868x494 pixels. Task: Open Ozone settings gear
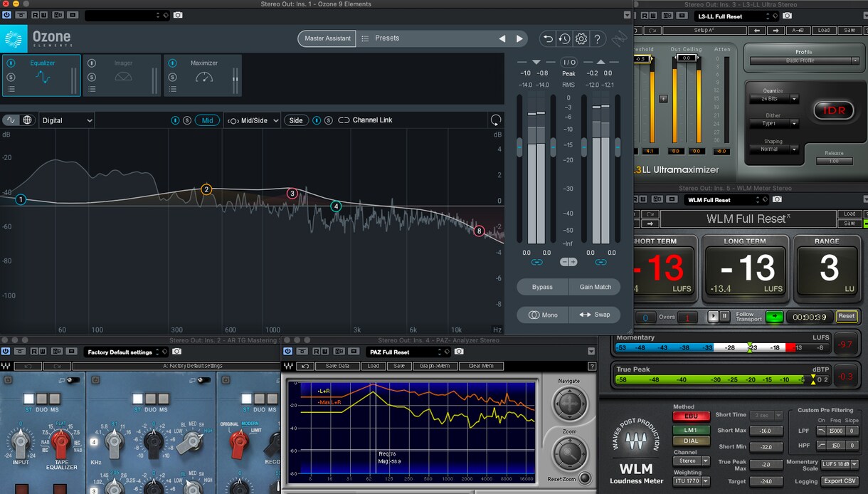[581, 39]
